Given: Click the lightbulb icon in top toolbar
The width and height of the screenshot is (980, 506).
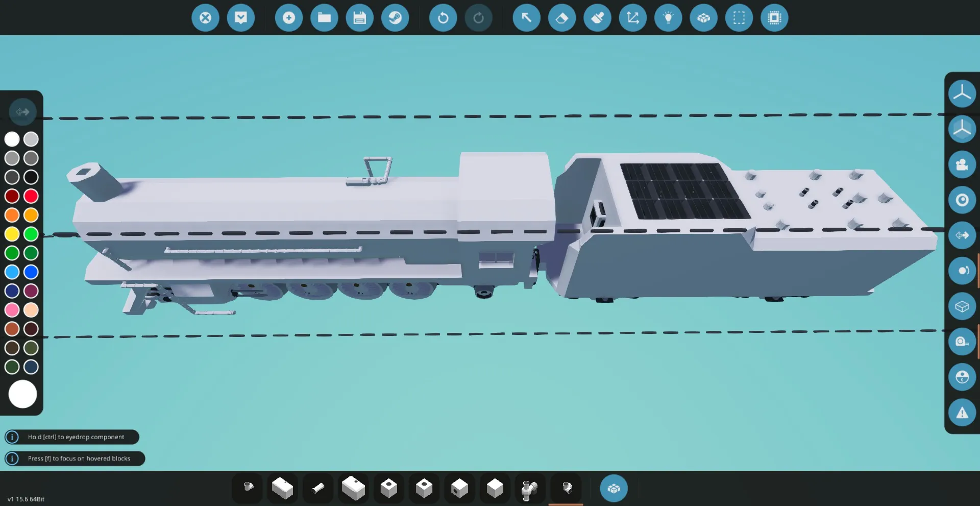Looking at the screenshot, I should 668,18.
